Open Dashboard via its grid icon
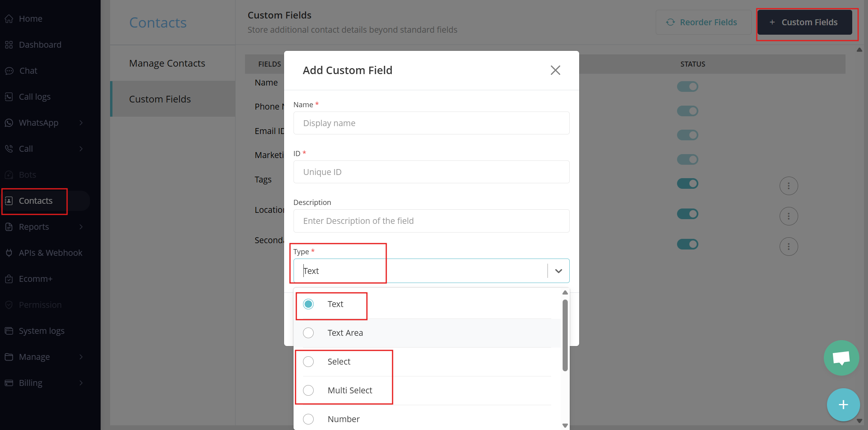Screen dimensions: 868x430 tap(9, 45)
